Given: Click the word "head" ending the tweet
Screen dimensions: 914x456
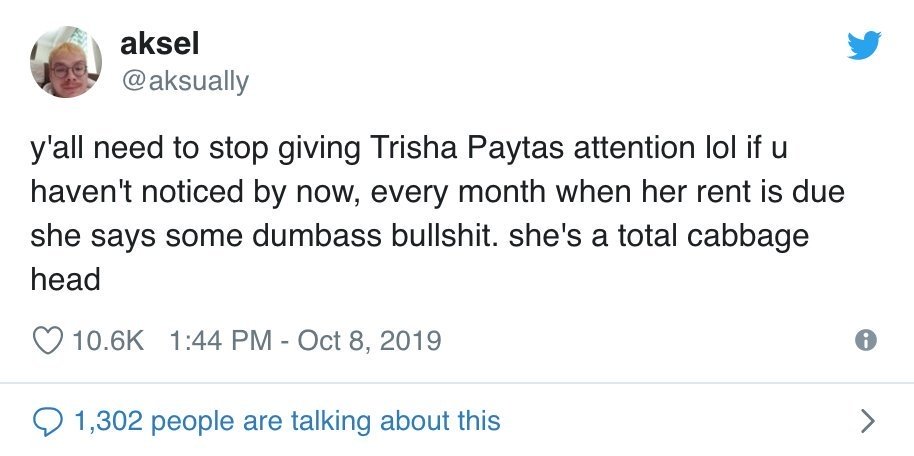Looking at the screenshot, I should 66,279.
